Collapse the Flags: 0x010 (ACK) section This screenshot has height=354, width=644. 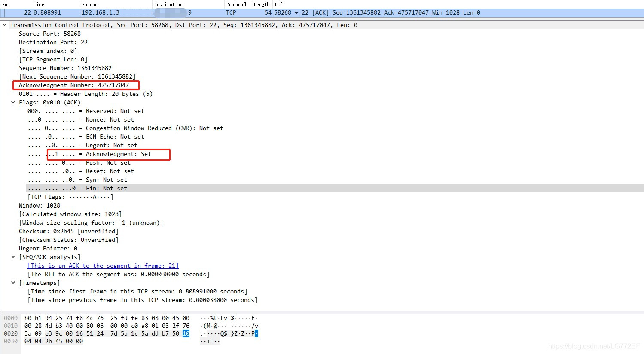pos(13,102)
